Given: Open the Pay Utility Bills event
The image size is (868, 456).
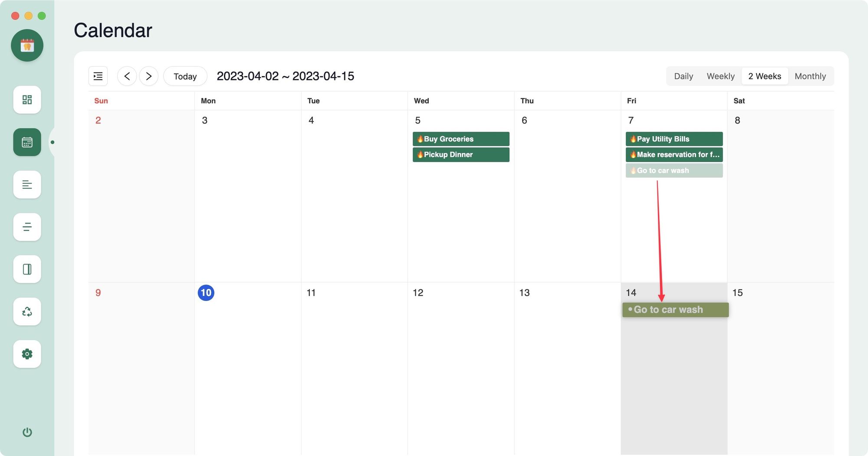Looking at the screenshot, I should (674, 139).
